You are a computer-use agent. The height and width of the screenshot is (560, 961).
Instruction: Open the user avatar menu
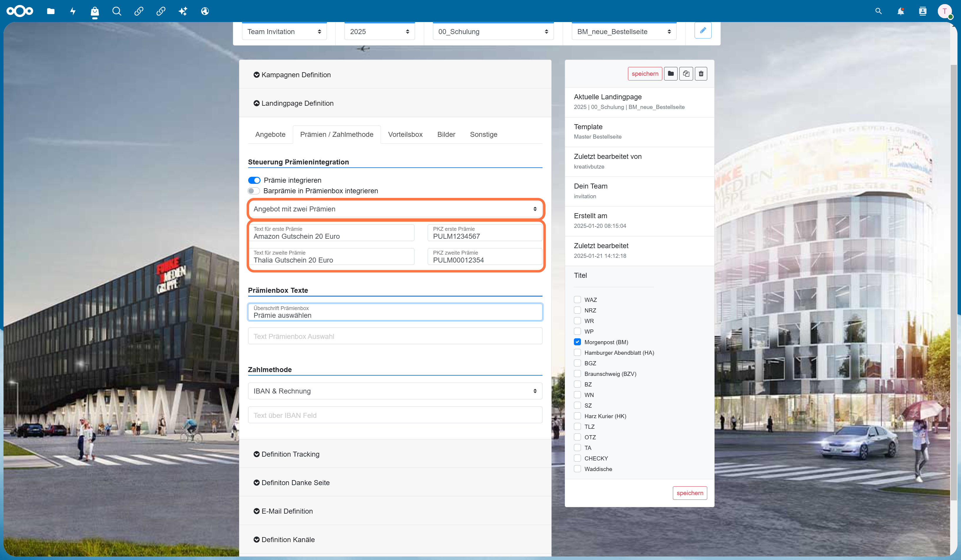click(945, 11)
